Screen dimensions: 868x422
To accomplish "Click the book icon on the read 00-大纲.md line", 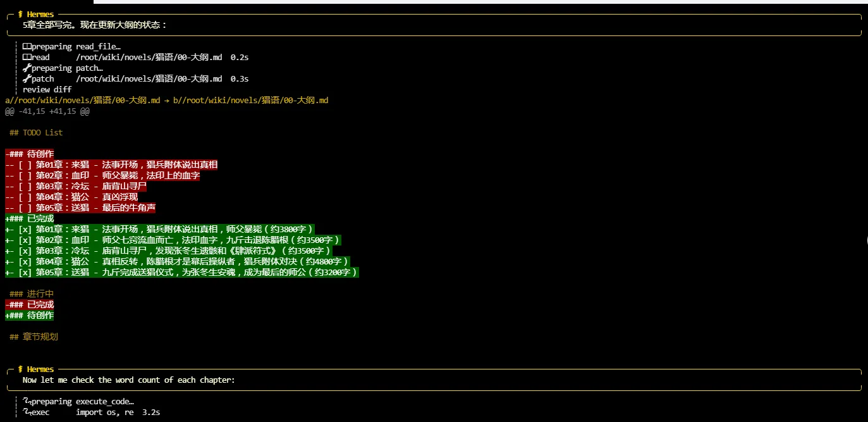I will [27, 57].
